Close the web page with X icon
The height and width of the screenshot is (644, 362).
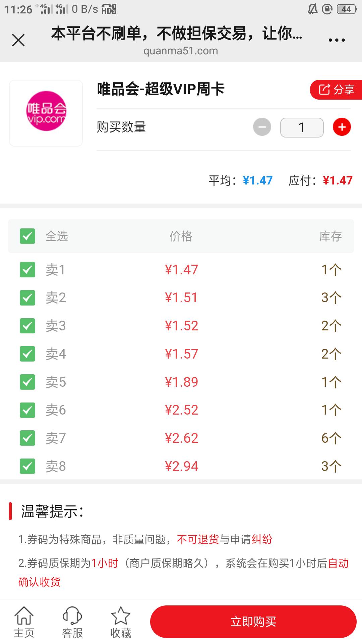(x=18, y=40)
